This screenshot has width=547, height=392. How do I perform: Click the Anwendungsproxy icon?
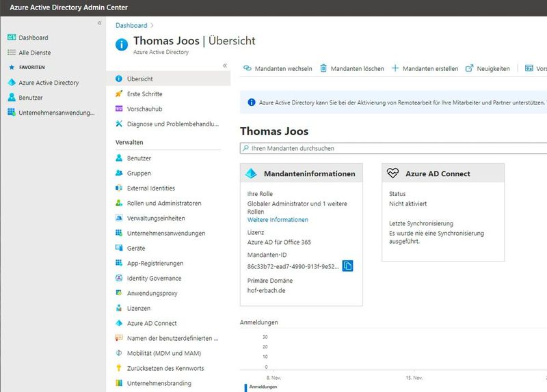click(x=119, y=293)
